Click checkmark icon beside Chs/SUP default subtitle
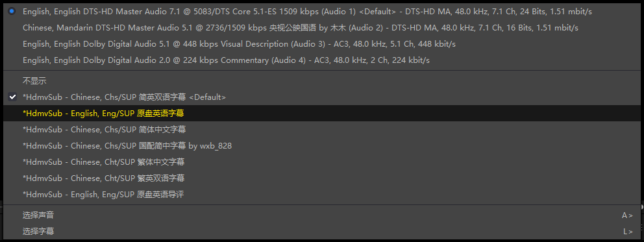Image resolution: width=644 pixels, height=242 pixels. coord(13,97)
